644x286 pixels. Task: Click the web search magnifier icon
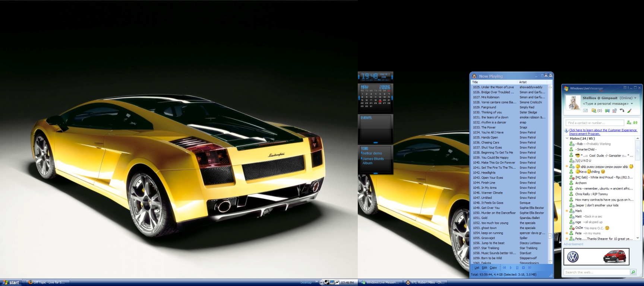click(x=633, y=272)
